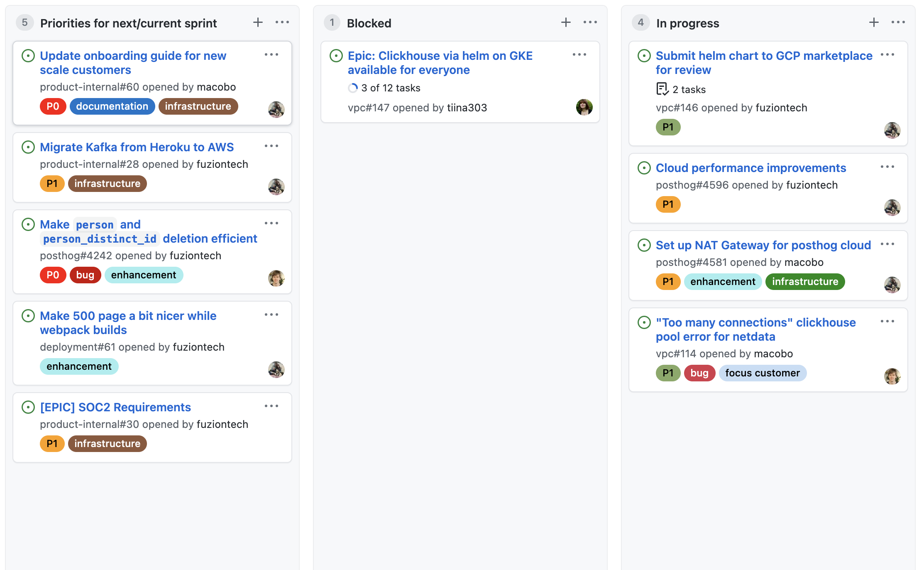The height and width of the screenshot is (570, 924).
Task: Select the macobo author name on the onboarding guide card
Action: coord(216,87)
